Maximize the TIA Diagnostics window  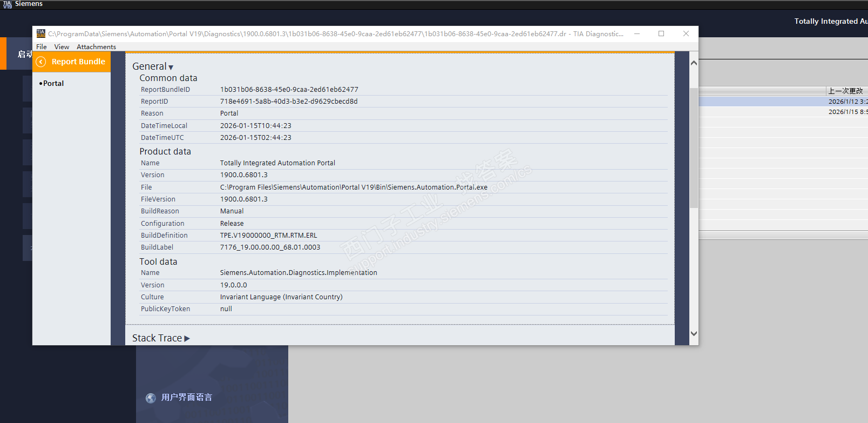click(x=661, y=33)
